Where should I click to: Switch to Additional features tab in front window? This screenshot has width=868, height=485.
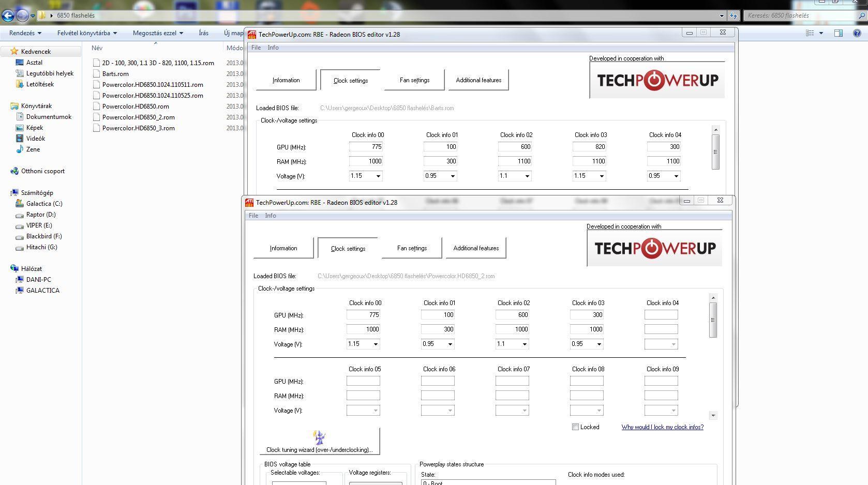[476, 248]
